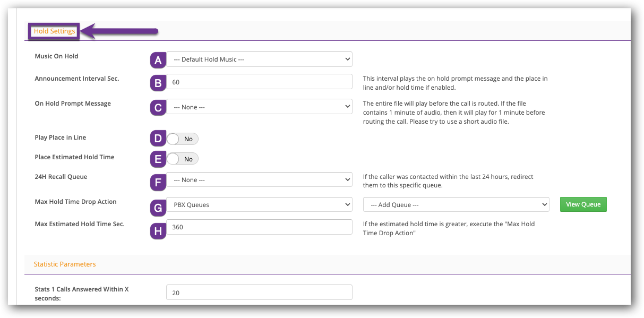
Task: Enable the Play Place in Line toggle
Action: (183, 139)
